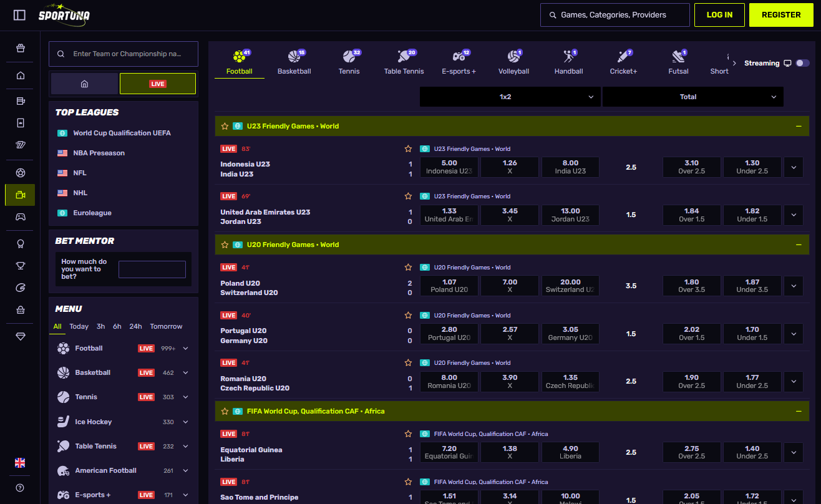Screen dimensions: 821x504
Task: Change language using the UK flag icon
Action: click(20, 463)
